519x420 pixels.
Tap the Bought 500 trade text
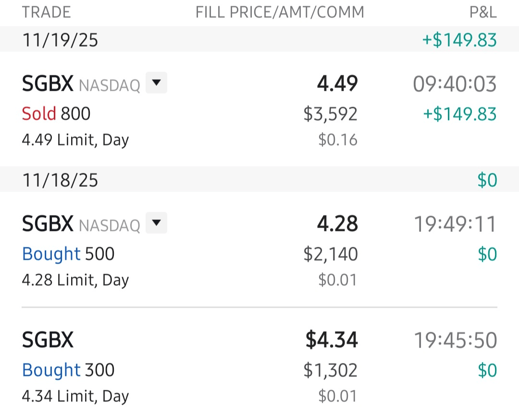[x=68, y=254]
